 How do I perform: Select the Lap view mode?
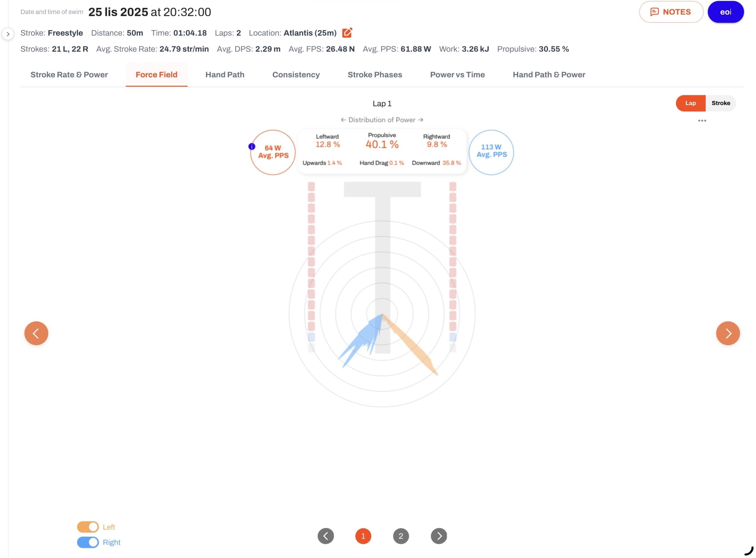[x=690, y=103]
